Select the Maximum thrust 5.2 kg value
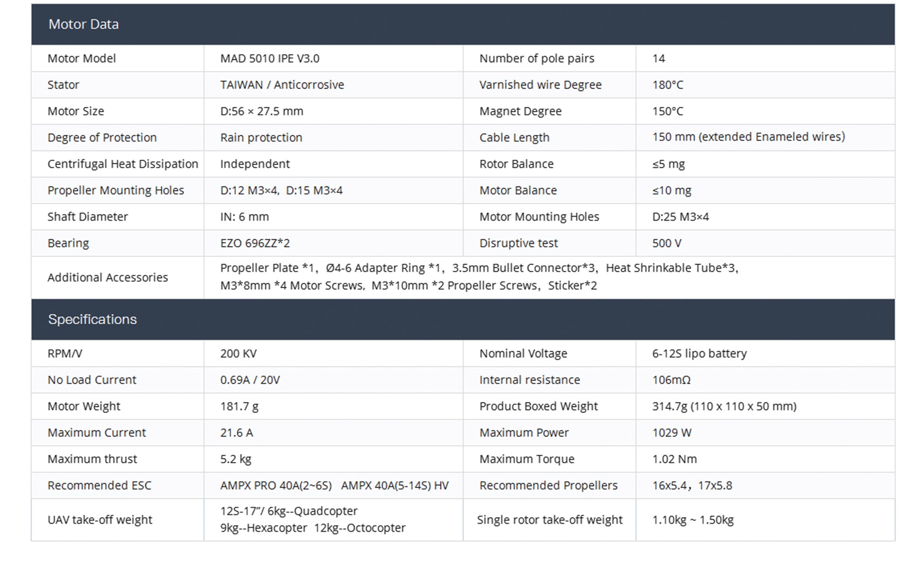Screen dimensions: 924x576 [235, 459]
